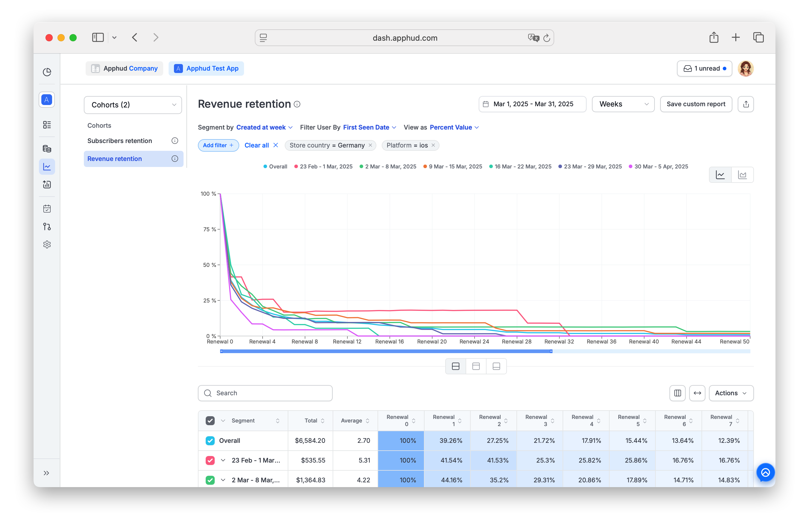Open the Actions dropdown

[x=731, y=393]
